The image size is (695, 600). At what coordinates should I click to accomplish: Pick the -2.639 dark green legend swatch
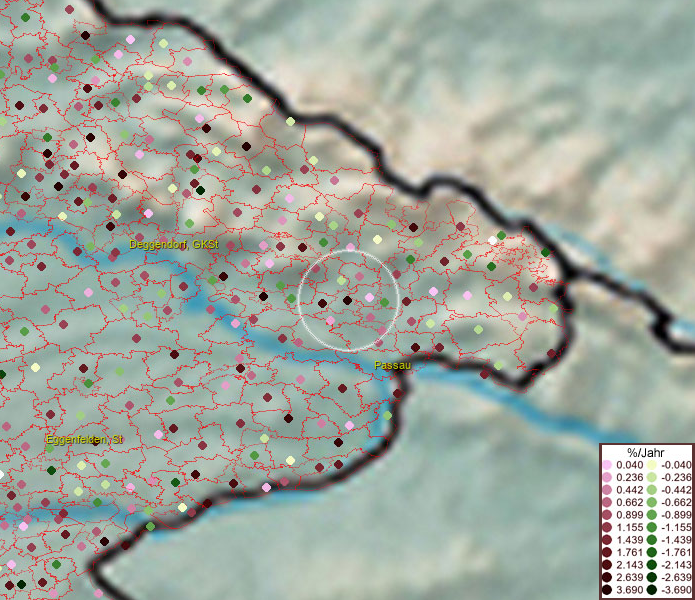(652, 577)
